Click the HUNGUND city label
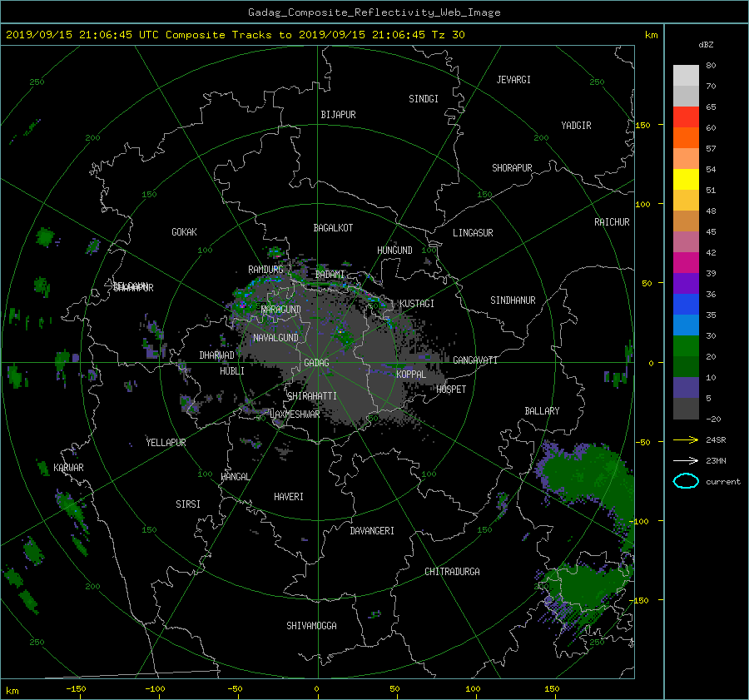Image resolution: width=749 pixels, height=700 pixels. (x=394, y=250)
